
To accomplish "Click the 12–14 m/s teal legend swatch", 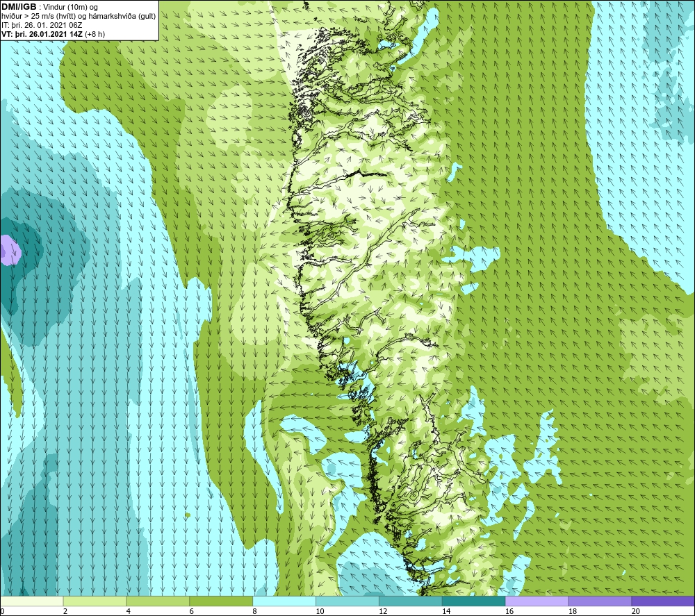I will point(411,601).
